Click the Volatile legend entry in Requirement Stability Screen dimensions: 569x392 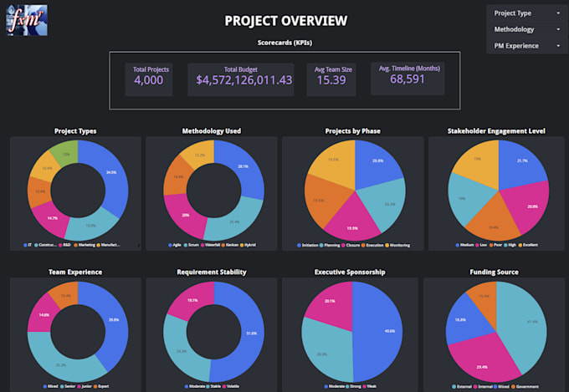231,386
